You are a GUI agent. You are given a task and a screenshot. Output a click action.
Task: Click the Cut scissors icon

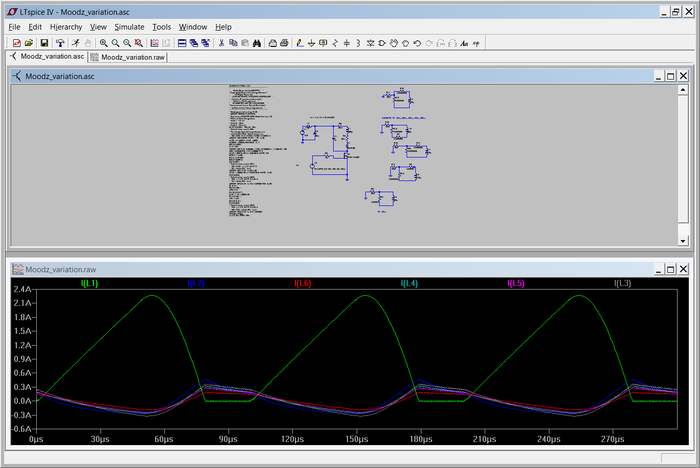[x=220, y=43]
